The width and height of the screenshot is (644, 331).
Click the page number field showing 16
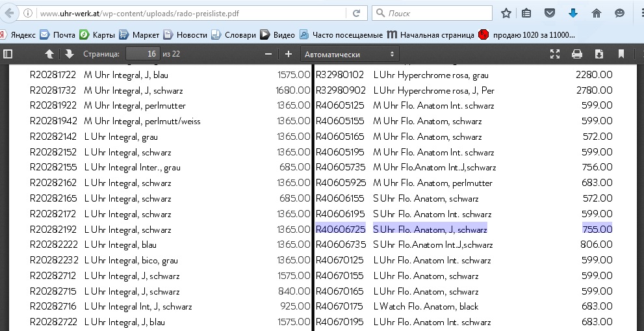(142, 54)
